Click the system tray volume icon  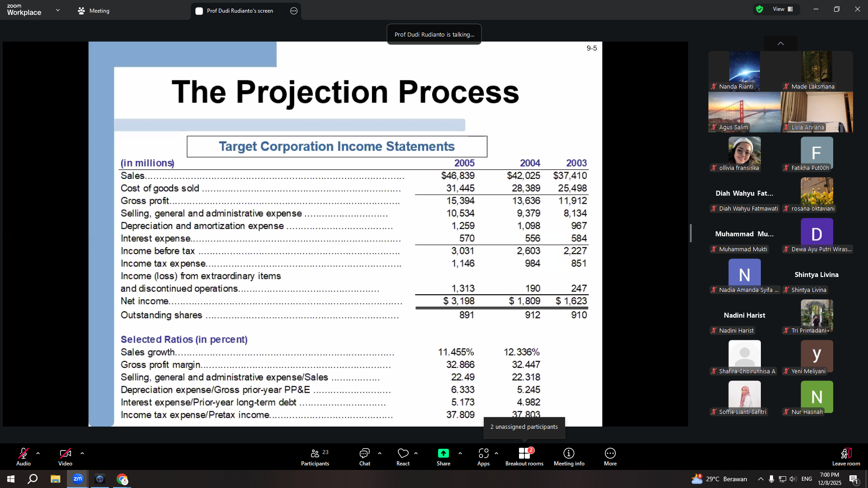coord(793,479)
